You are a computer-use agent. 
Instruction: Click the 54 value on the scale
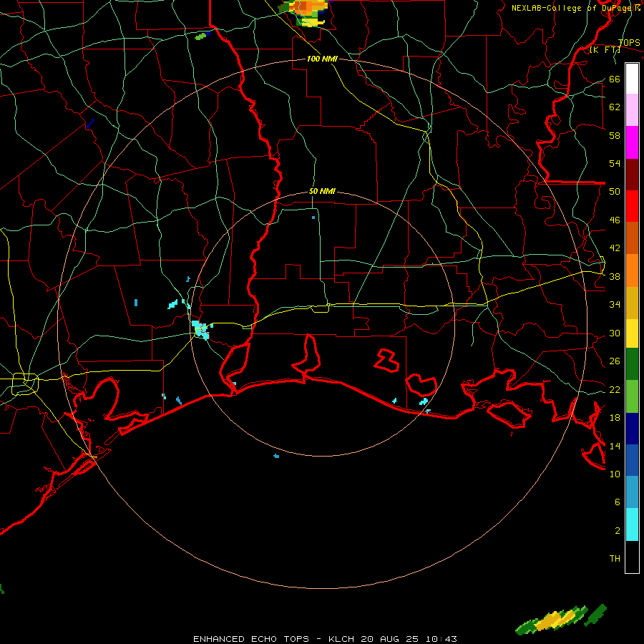pyautogui.click(x=615, y=163)
